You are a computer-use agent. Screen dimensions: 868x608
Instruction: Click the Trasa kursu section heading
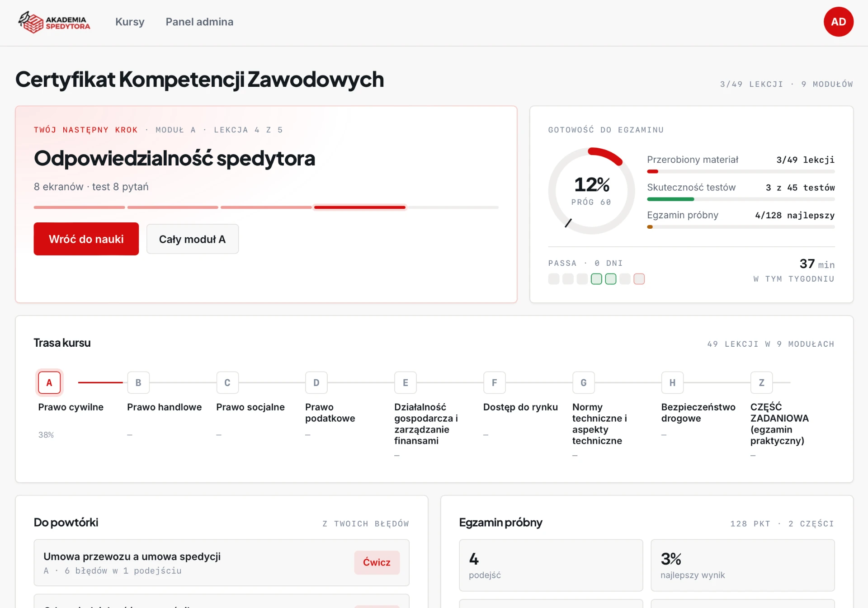pyautogui.click(x=62, y=343)
